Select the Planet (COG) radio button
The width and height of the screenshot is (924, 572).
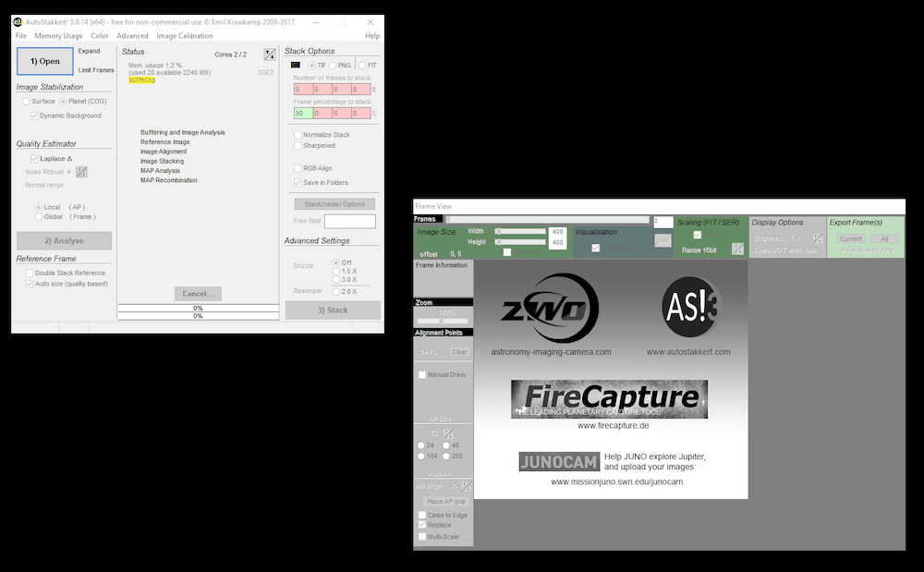63,102
